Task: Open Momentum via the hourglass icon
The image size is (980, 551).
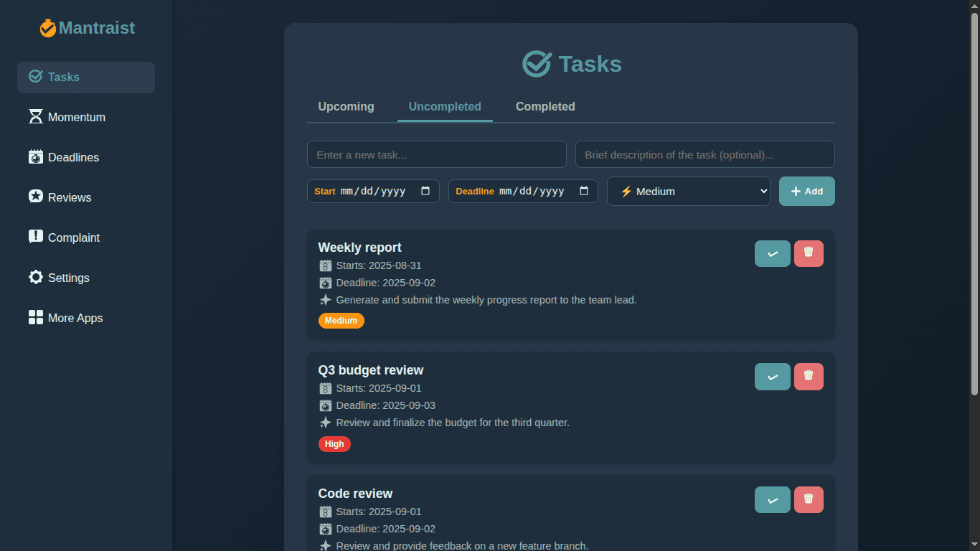Action: click(34, 117)
